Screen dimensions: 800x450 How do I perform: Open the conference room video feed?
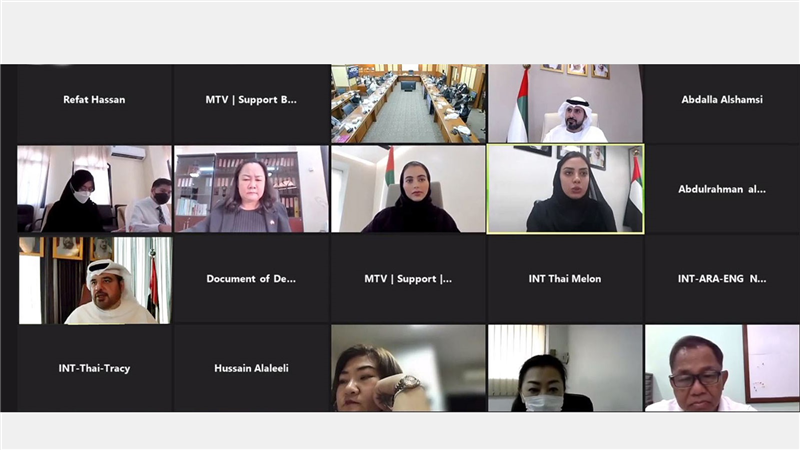(408, 104)
